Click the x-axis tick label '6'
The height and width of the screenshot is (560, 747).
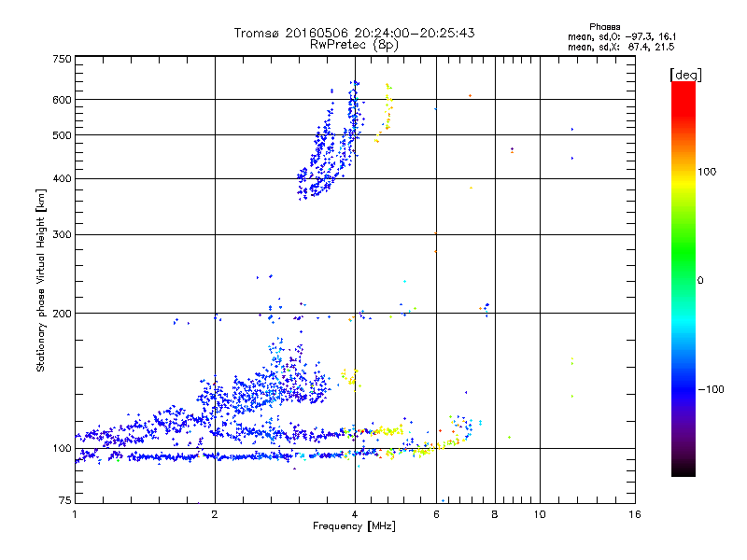point(436,514)
